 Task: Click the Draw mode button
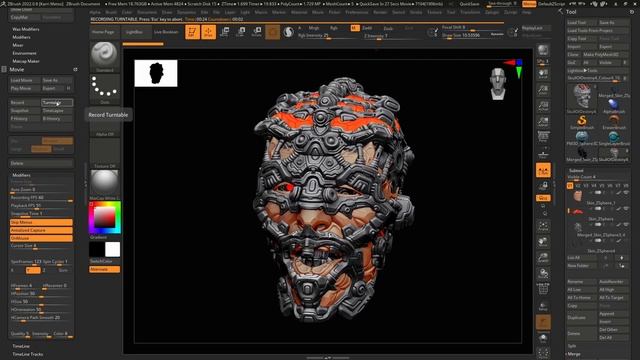click(x=209, y=32)
